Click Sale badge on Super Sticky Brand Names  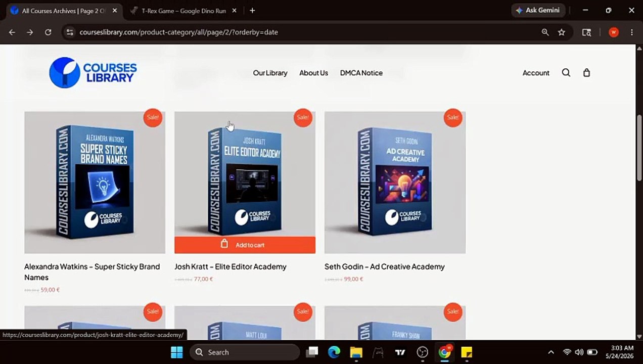(153, 117)
